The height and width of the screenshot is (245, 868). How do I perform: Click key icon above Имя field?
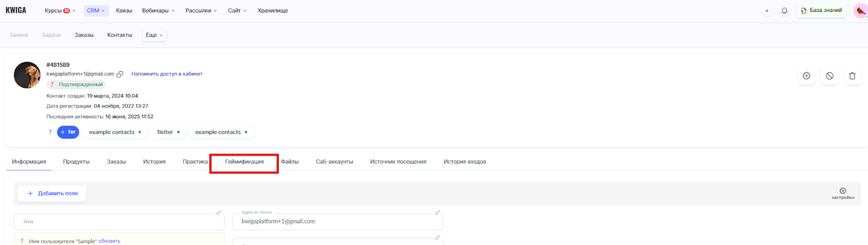coord(219,212)
